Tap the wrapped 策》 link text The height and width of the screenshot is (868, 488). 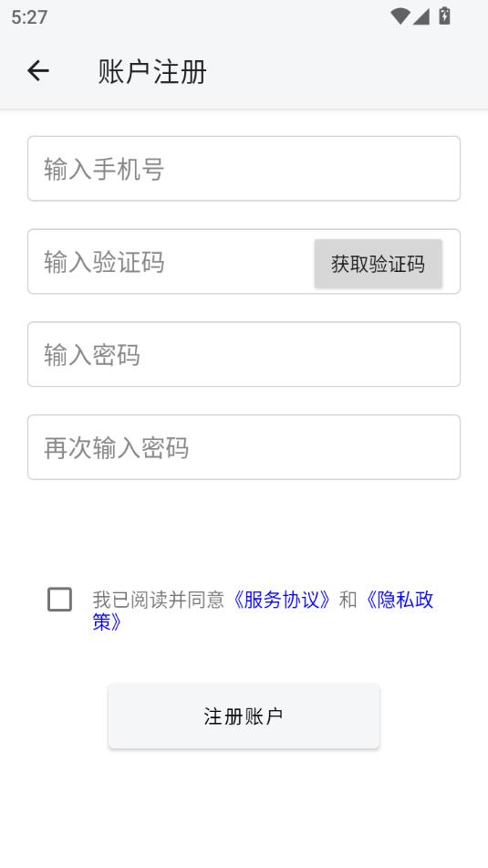pos(108,622)
